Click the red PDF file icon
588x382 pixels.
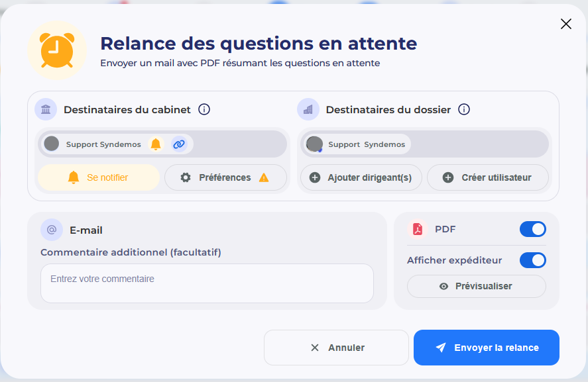pos(418,229)
